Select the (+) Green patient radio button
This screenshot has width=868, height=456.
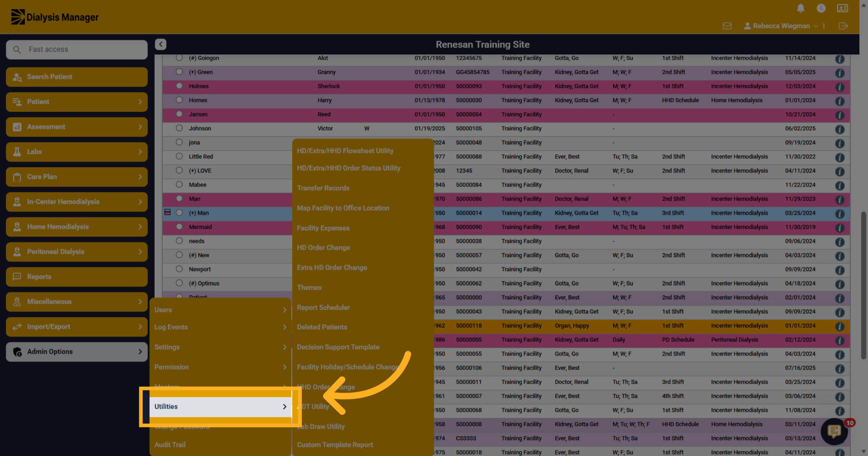tap(179, 72)
